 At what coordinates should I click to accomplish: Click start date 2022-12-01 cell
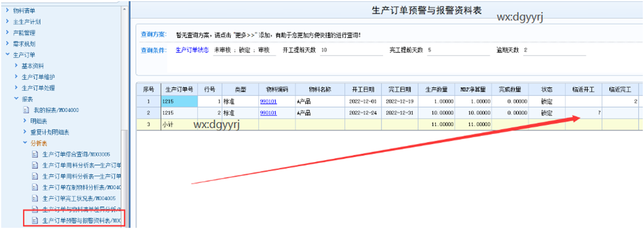363,101
